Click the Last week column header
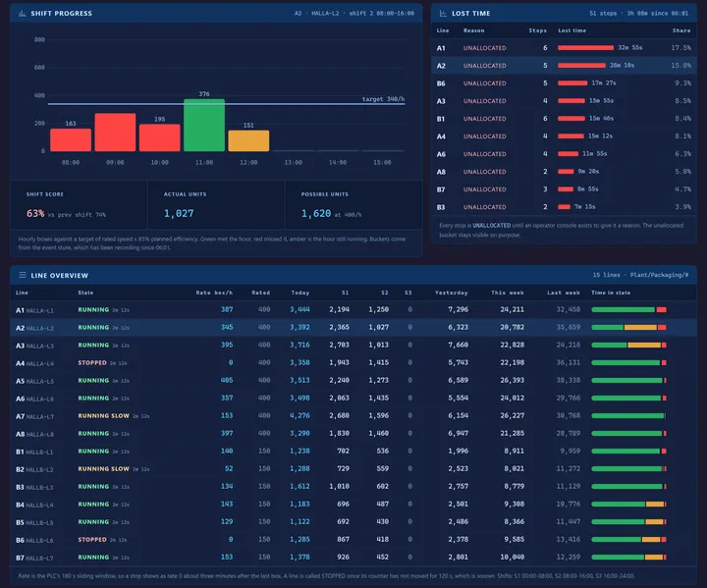The width and height of the screenshot is (707, 588). click(564, 293)
